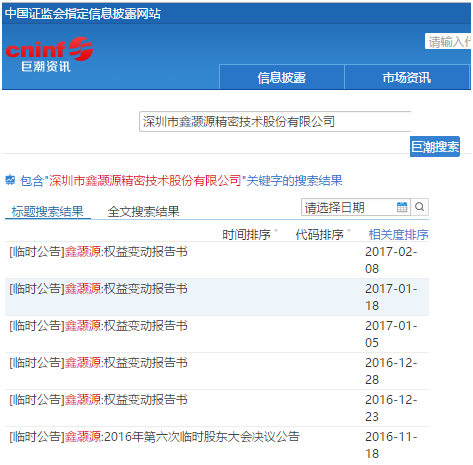Open 权益变动报告书 dated 2016-12-23
The width and height of the screenshot is (473, 465).
point(99,399)
